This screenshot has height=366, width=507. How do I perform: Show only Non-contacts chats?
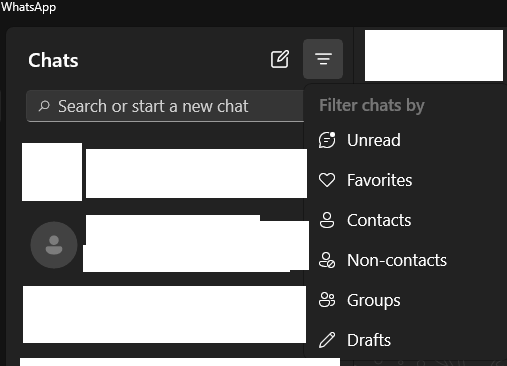(x=405, y=260)
